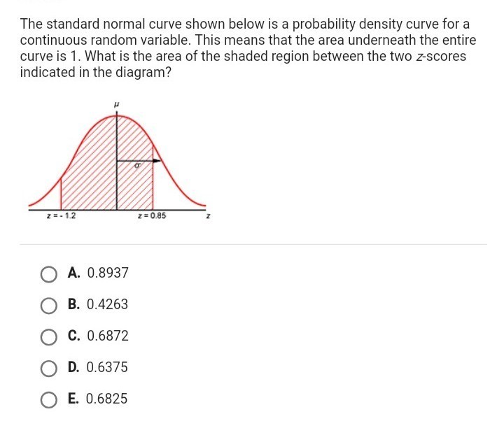
Task: Choose the radio button for option C
Action: tap(49, 337)
